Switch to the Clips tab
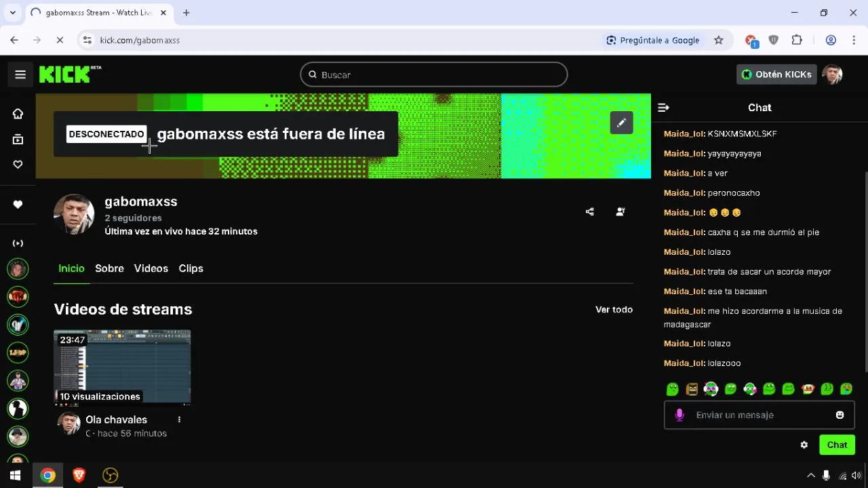This screenshot has width=868, height=488. coord(191,268)
